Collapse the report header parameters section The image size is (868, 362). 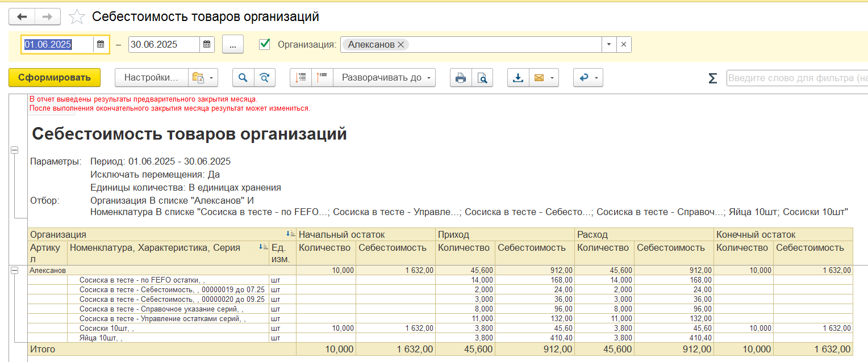pyautogui.click(x=14, y=150)
